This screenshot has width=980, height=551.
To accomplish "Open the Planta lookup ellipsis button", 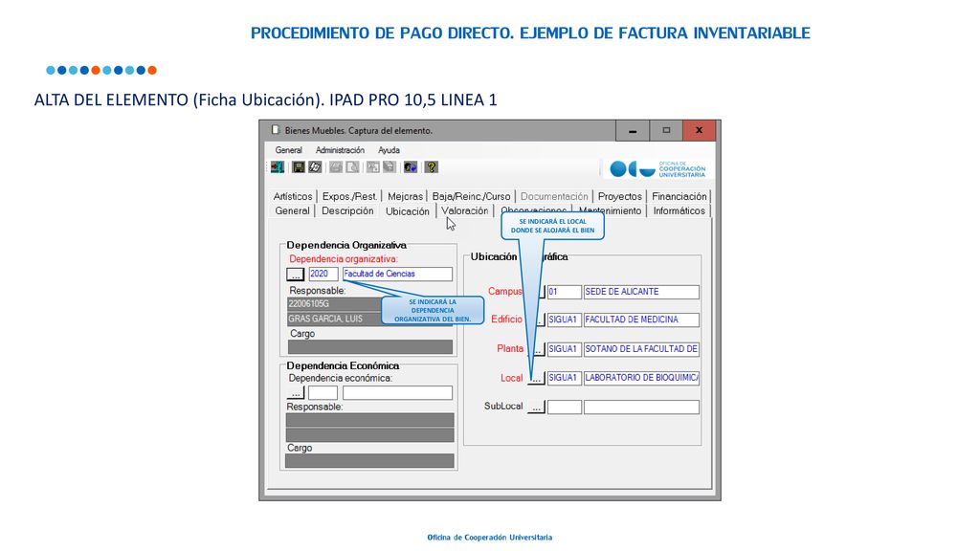I will [x=537, y=350].
